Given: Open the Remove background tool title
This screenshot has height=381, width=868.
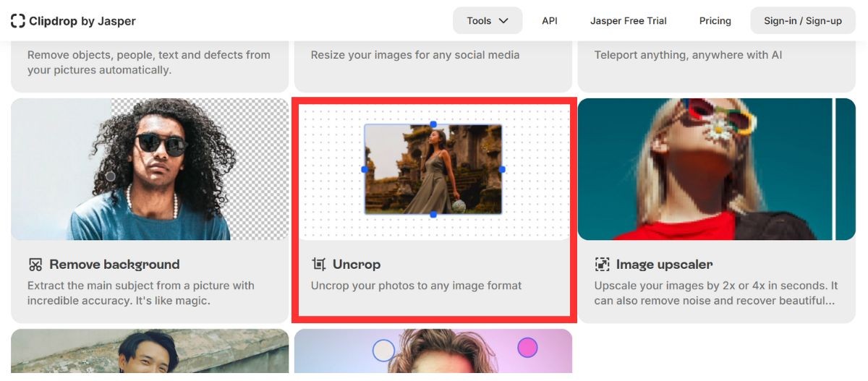Looking at the screenshot, I should [114, 265].
